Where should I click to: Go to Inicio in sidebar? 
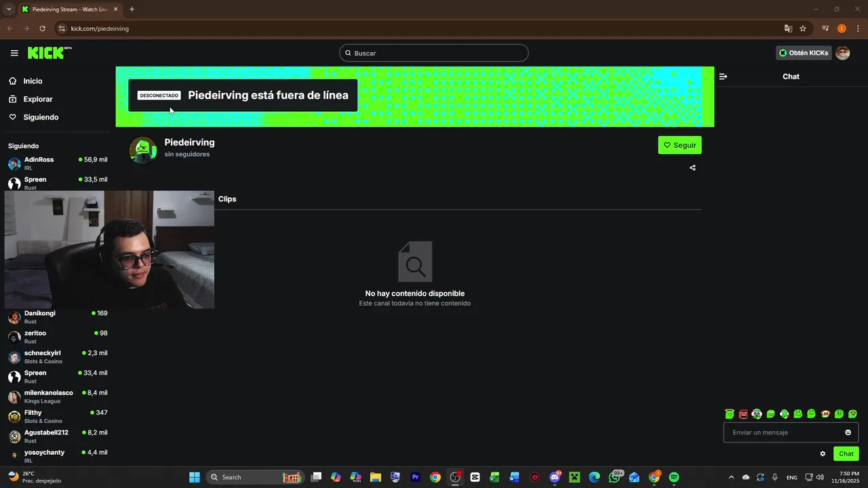(33, 81)
